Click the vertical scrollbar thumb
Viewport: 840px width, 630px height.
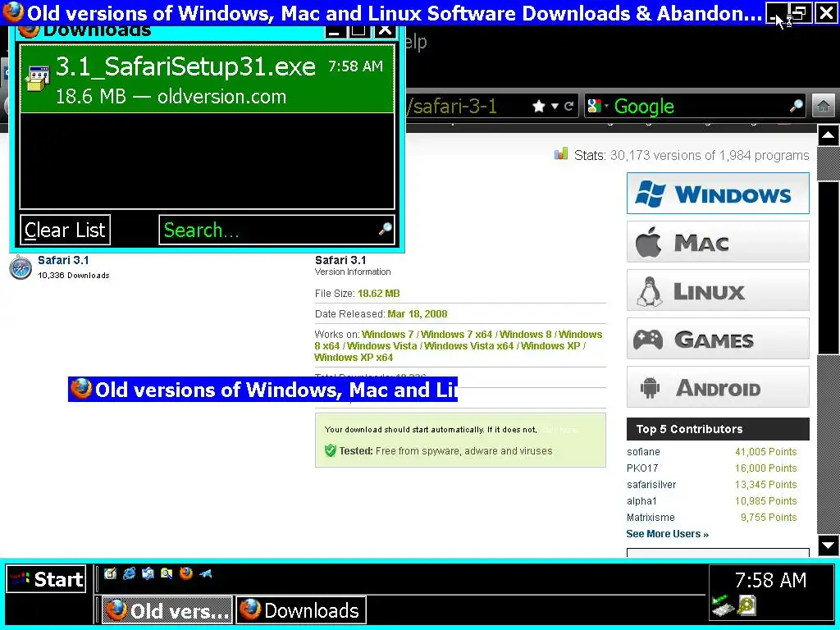(828, 268)
